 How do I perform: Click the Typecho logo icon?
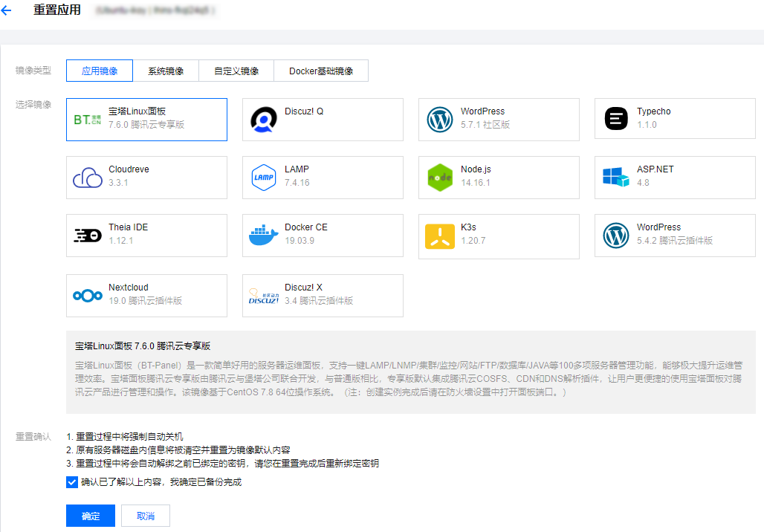pos(616,118)
